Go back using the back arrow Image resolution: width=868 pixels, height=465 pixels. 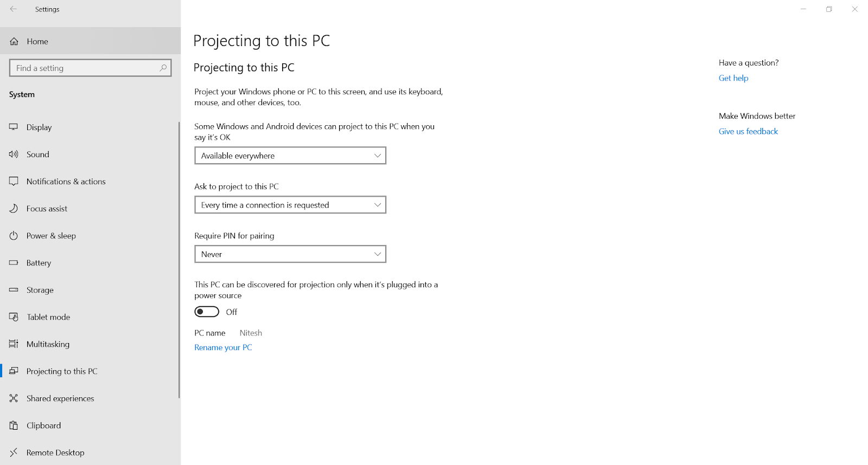pos(14,9)
